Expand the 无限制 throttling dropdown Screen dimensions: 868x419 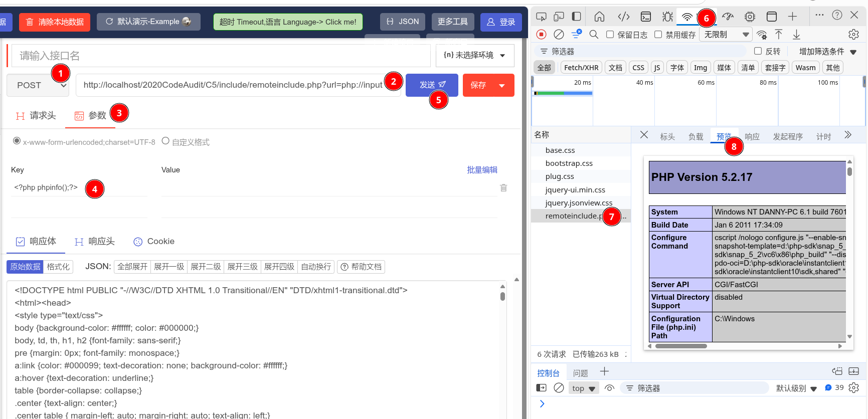point(726,35)
